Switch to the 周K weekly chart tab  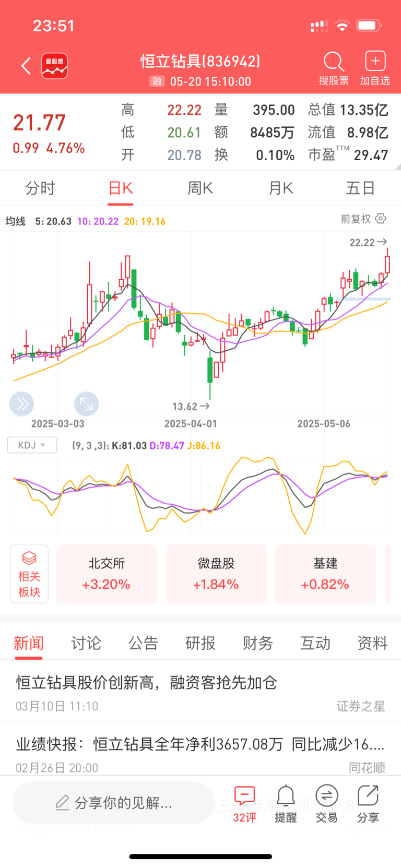point(200,188)
